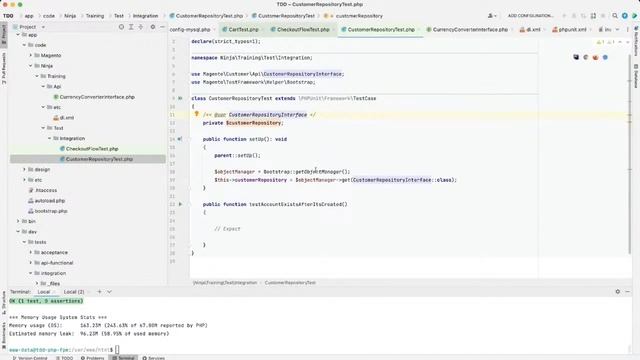
Task: Click the Integration breadcrumb in navigation bar
Action: point(145,16)
